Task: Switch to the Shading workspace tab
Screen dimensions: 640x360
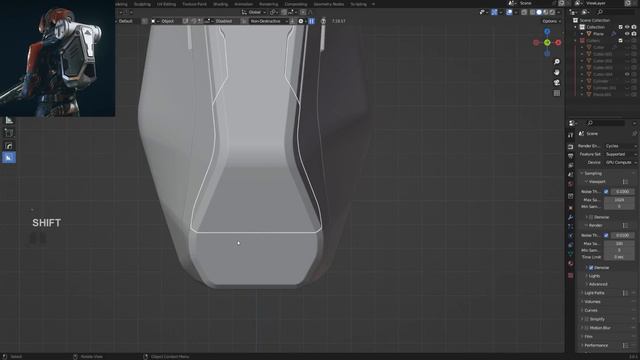Action: [220, 4]
